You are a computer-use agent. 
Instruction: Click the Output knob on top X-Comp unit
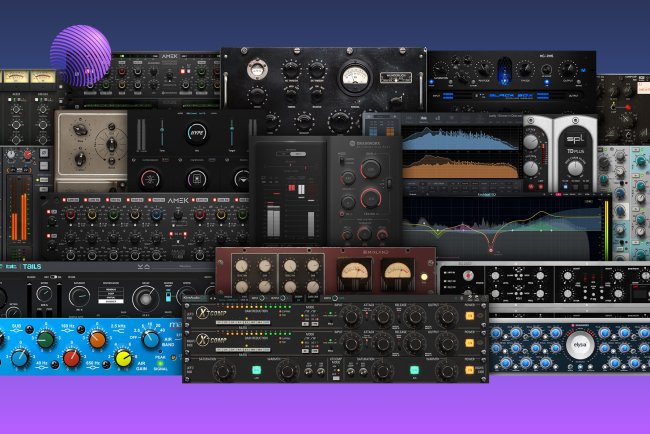(446, 317)
